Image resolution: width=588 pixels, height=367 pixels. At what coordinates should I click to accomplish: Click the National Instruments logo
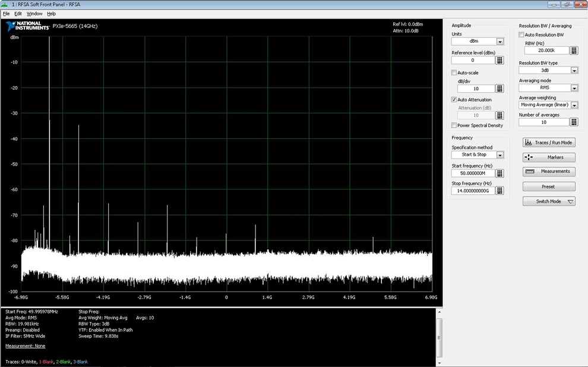click(x=27, y=27)
